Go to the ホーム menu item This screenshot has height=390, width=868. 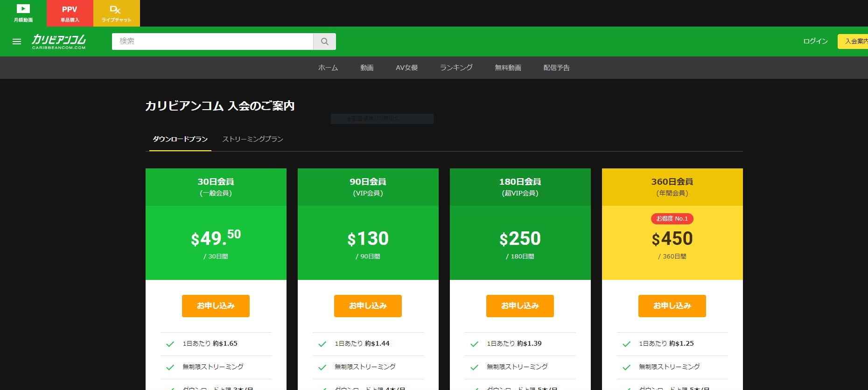pyautogui.click(x=328, y=68)
